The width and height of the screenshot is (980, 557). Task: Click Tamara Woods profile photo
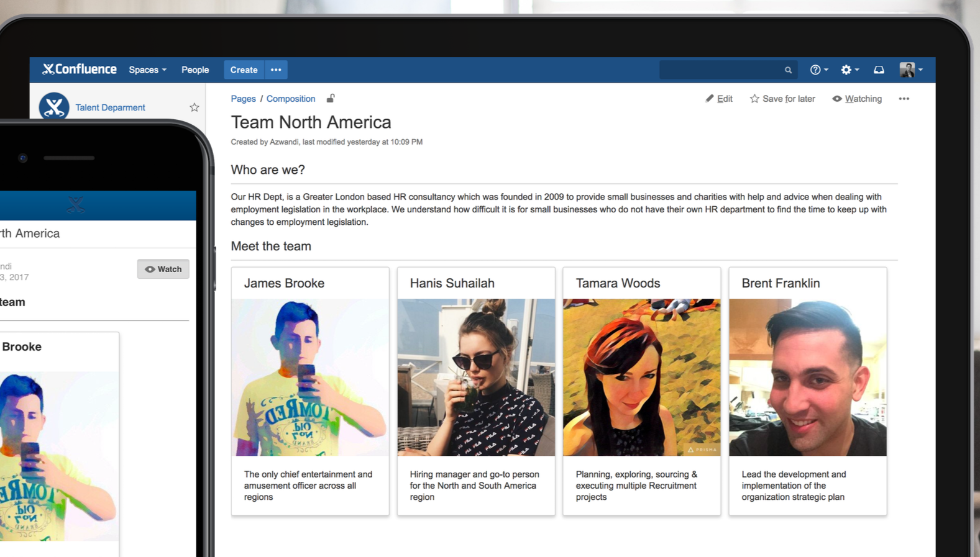641,377
